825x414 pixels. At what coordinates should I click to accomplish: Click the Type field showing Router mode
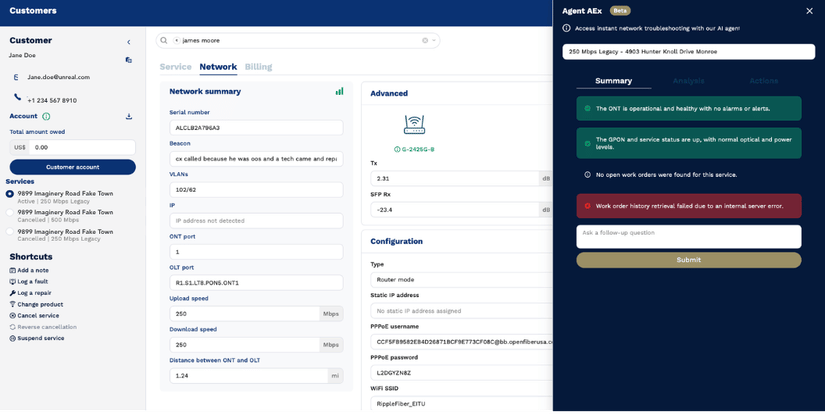pos(461,280)
